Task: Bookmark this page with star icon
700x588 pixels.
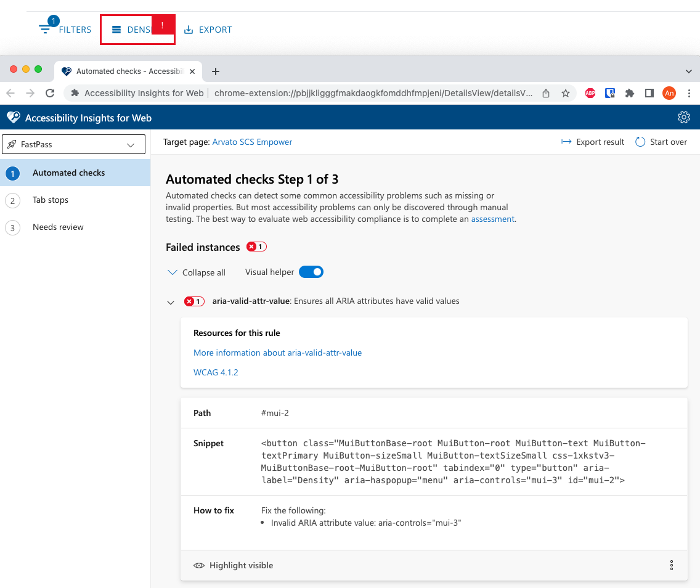Action: coord(566,93)
